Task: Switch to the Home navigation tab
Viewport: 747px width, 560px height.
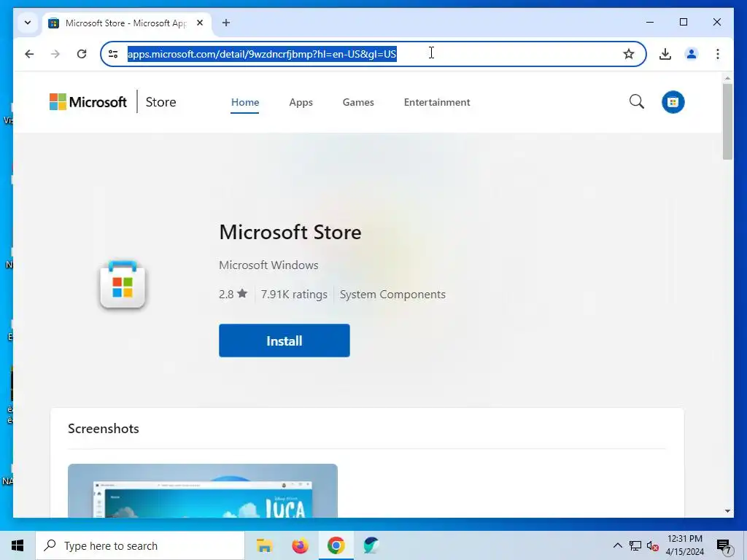Action: tap(245, 102)
